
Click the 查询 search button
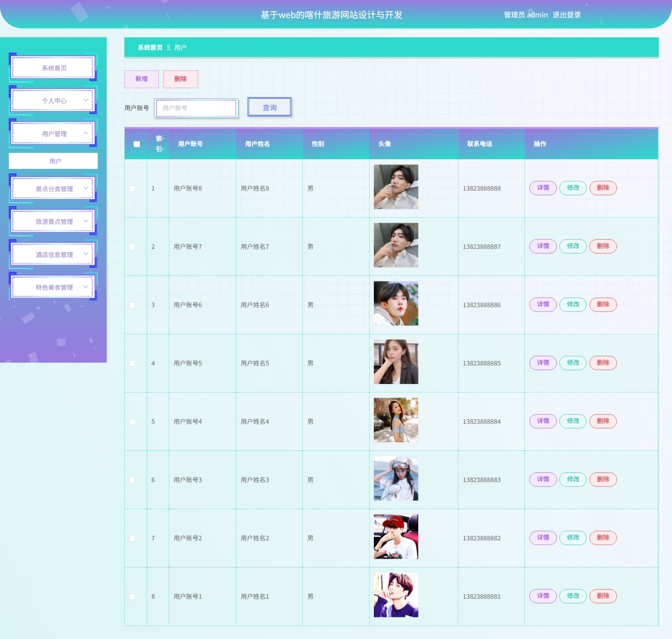(x=269, y=108)
